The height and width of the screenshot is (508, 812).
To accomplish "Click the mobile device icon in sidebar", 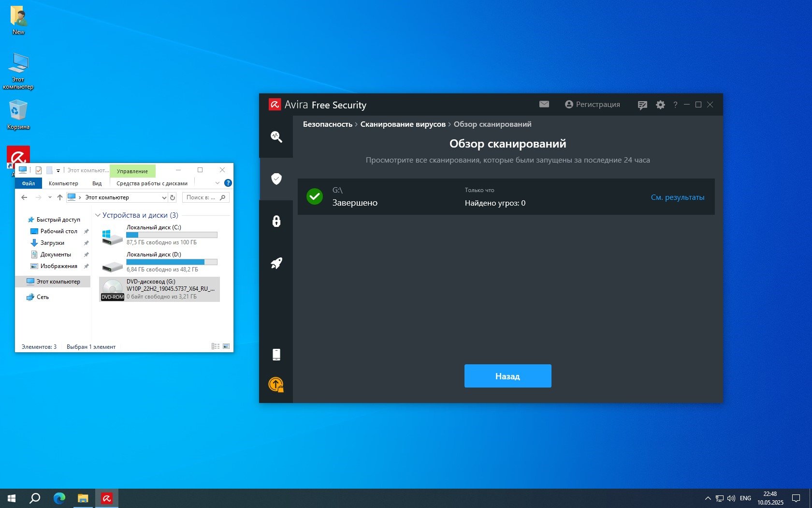I will (276, 355).
